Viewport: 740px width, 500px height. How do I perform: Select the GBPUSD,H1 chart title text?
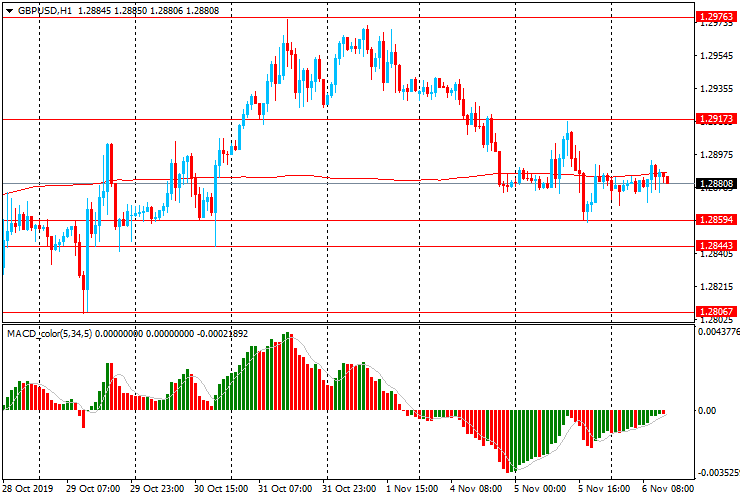point(45,9)
